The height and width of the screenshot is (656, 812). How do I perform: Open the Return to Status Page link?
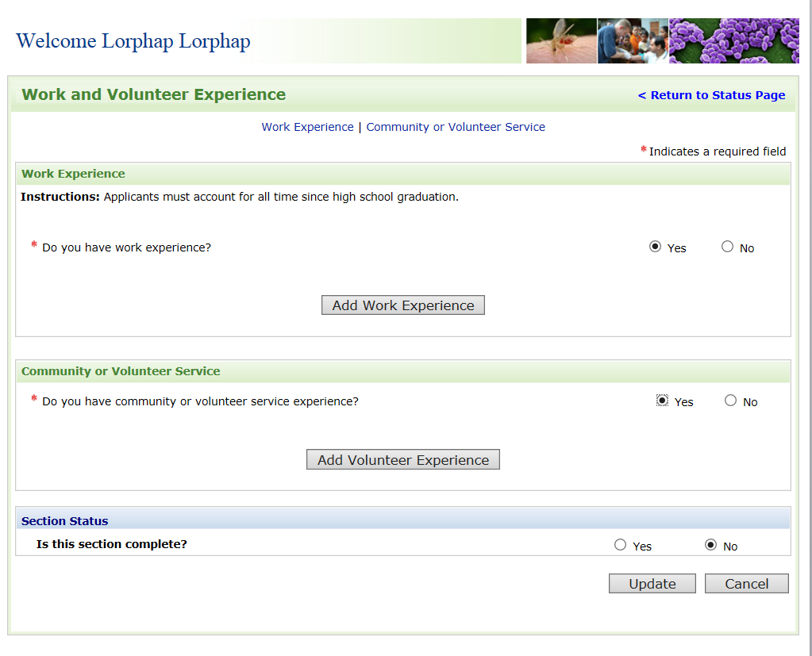click(x=711, y=95)
